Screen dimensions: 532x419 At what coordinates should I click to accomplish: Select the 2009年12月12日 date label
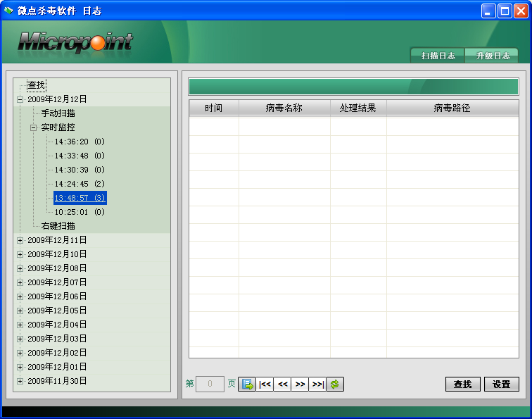pyautogui.click(x=57, y=99)
